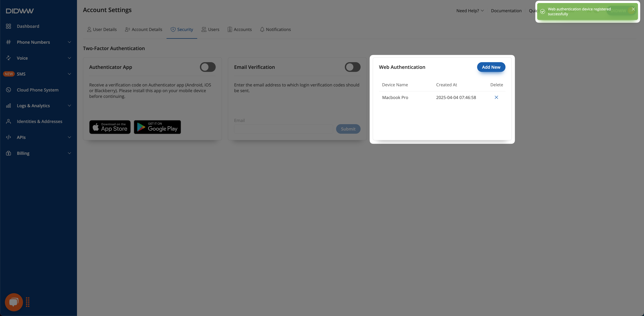The image size is (644, 316).
Task: Click the Billing wallet icon
Action: (9, 153)
